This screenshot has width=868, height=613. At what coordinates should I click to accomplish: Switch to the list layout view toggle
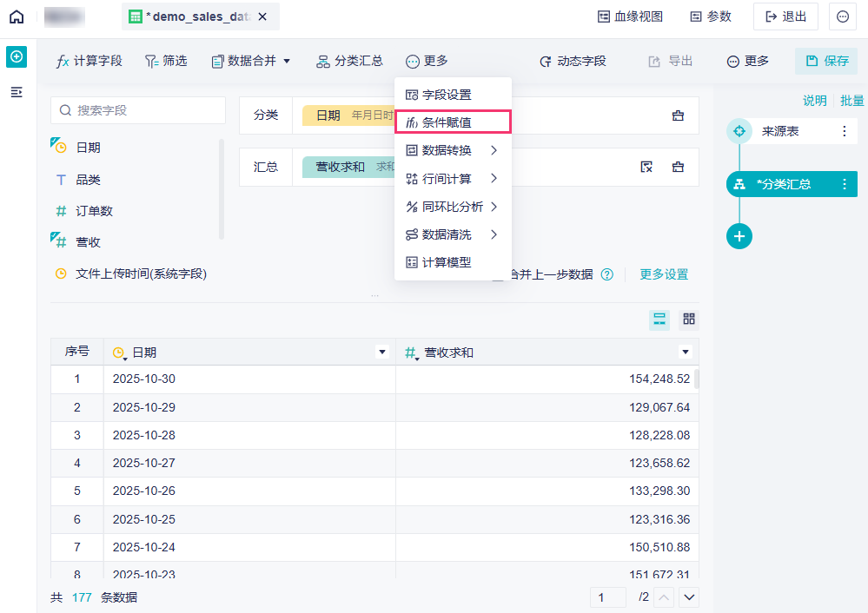[659, 320]
